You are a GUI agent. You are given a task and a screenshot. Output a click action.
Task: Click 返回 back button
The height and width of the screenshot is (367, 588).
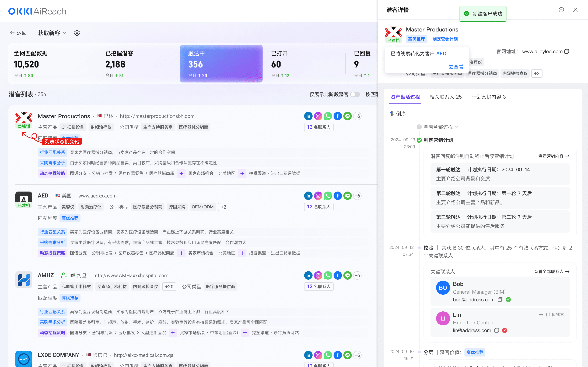coord(18,33)
